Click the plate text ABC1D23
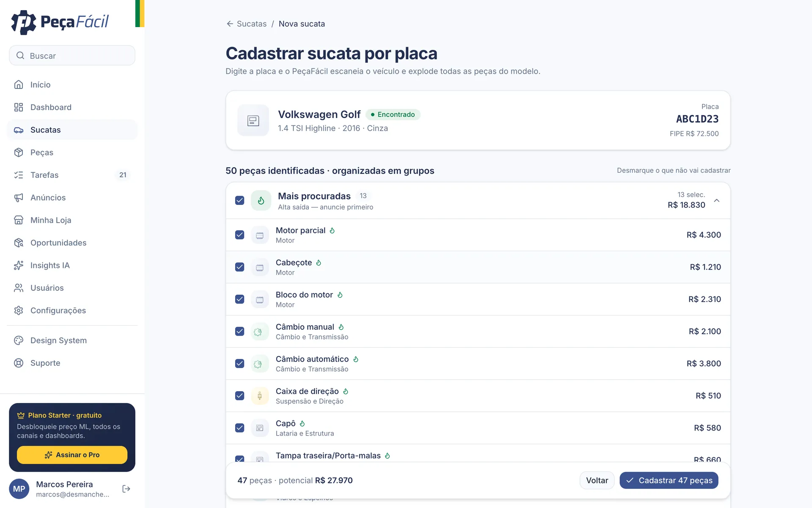This screenshot has height=508, width=812. tap(697, 119)
